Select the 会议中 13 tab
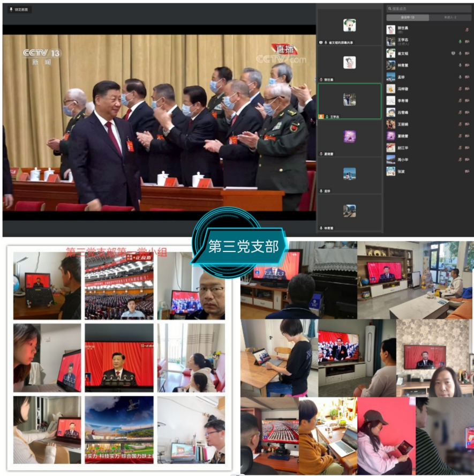 tap(408, 18)
